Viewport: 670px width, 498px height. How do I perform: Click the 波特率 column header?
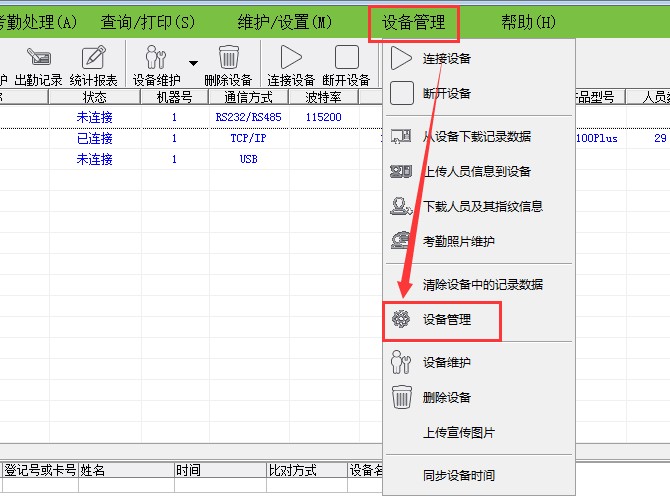coord(323,97)
